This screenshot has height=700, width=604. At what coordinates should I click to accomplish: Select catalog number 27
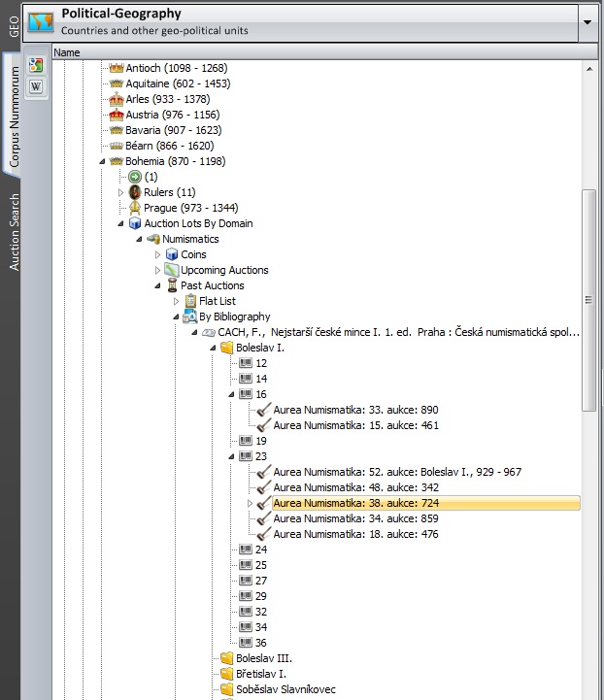[x=261, y=581]
